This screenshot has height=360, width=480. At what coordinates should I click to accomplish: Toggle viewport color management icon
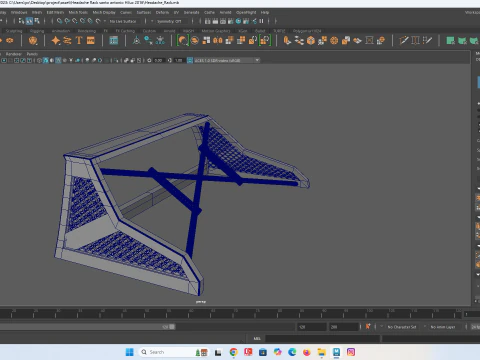(x=190, y=60)
